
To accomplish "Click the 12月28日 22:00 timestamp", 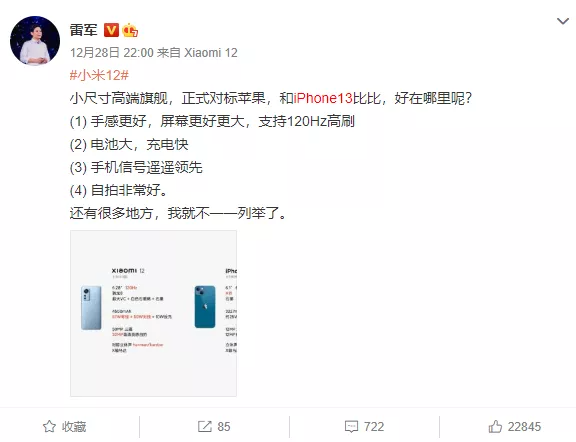I will pyautogui.click(x=112, y=53).
